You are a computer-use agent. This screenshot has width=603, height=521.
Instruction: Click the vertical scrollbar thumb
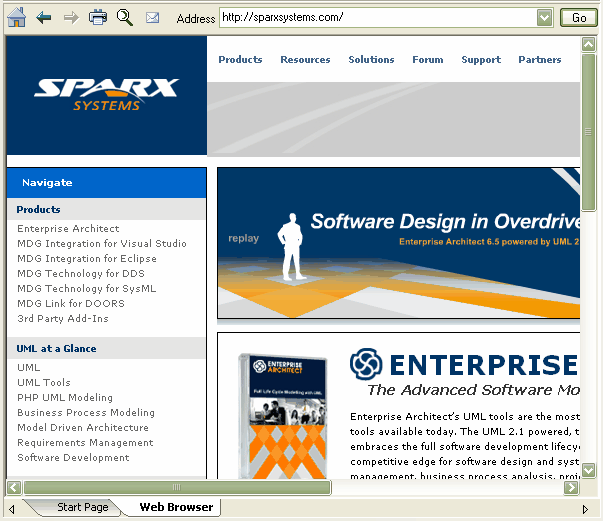(588, 132)
